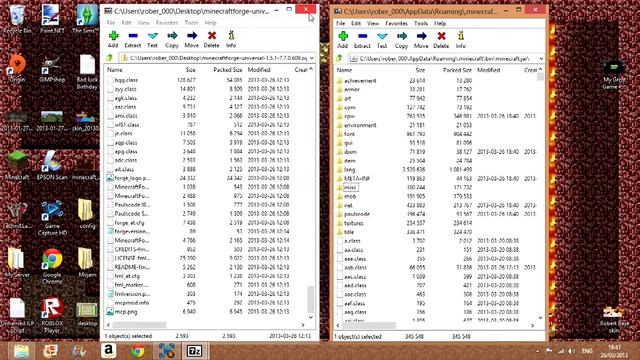This screenshot has width=640, height=360.
Task: Select Origin desktop shortcut icon
Action: 17,68
